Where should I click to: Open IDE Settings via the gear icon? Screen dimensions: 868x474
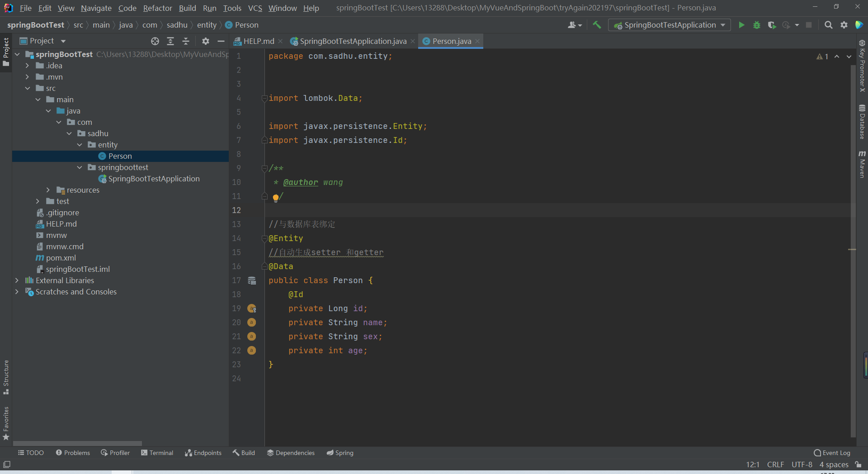[844, 25]
